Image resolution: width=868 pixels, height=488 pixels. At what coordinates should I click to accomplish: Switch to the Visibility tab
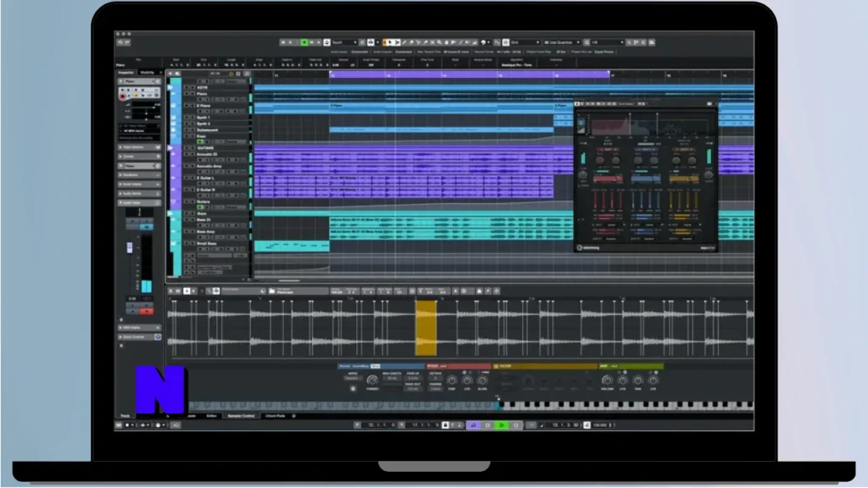pyautogui.click(x=147, y=73)
